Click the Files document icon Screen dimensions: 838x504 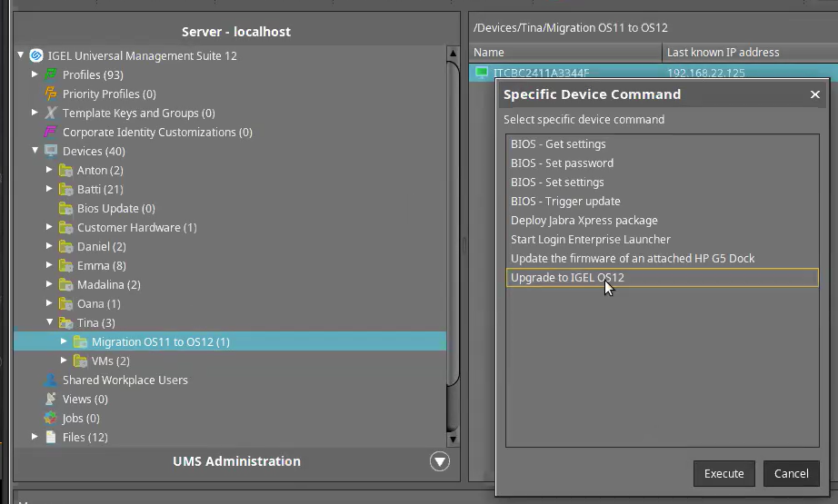[51, 438]
